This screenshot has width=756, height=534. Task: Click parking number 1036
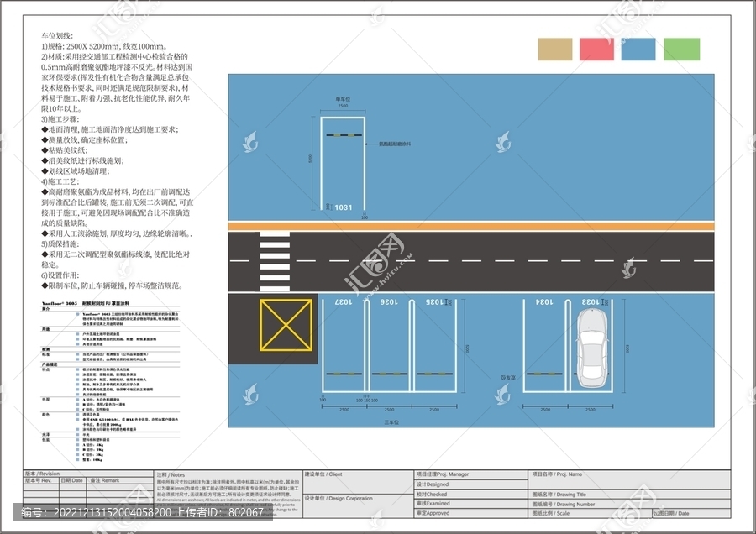(x=389, y=301)
